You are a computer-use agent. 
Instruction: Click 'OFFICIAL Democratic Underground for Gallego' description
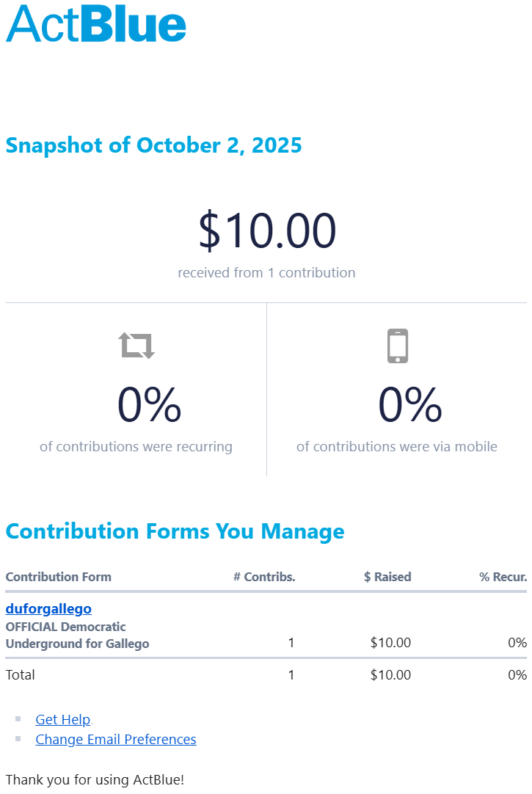click(x=77, y=635)
